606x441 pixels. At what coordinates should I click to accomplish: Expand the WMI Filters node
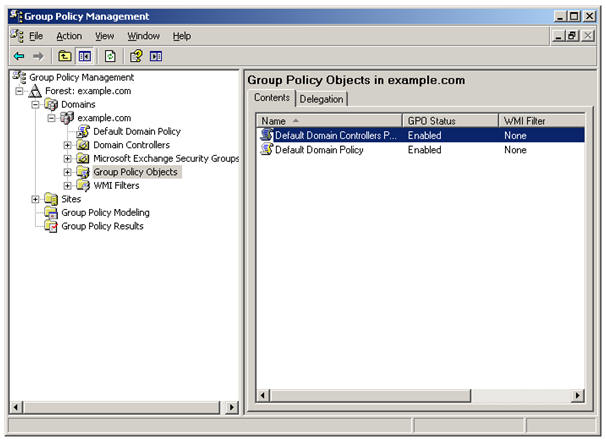tap(68, 186)
